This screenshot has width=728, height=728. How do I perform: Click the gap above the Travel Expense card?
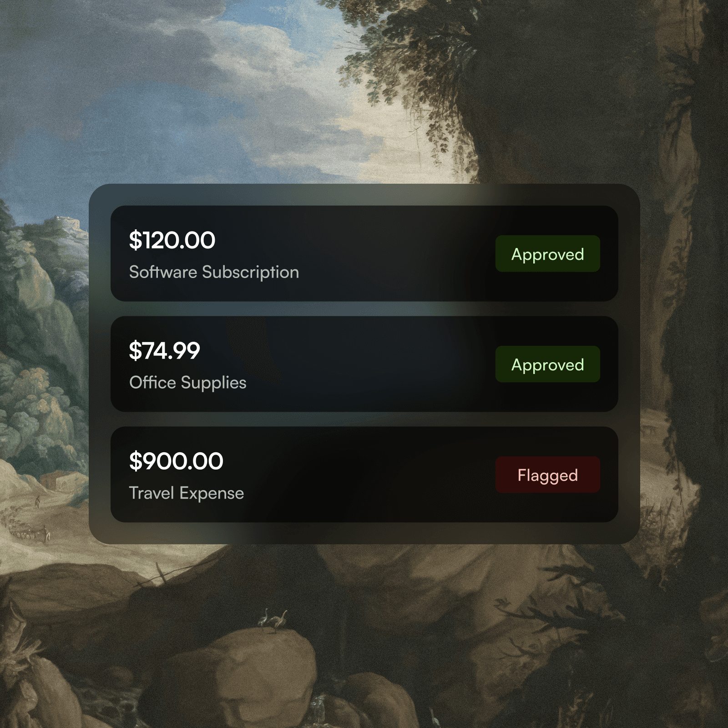364,419
